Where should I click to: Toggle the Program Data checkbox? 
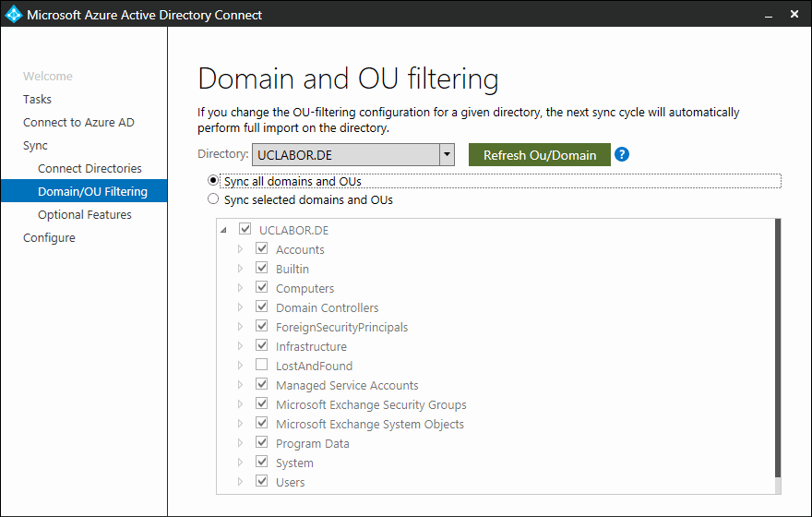[261, 442]
